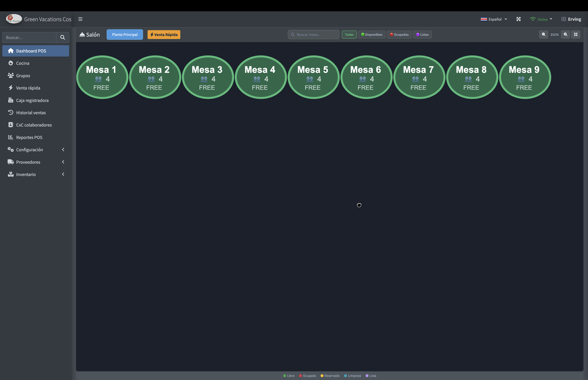The width and height of the screenshot is (588, 380).
Task: Select the Todas filter
Action: coord(349,35)
